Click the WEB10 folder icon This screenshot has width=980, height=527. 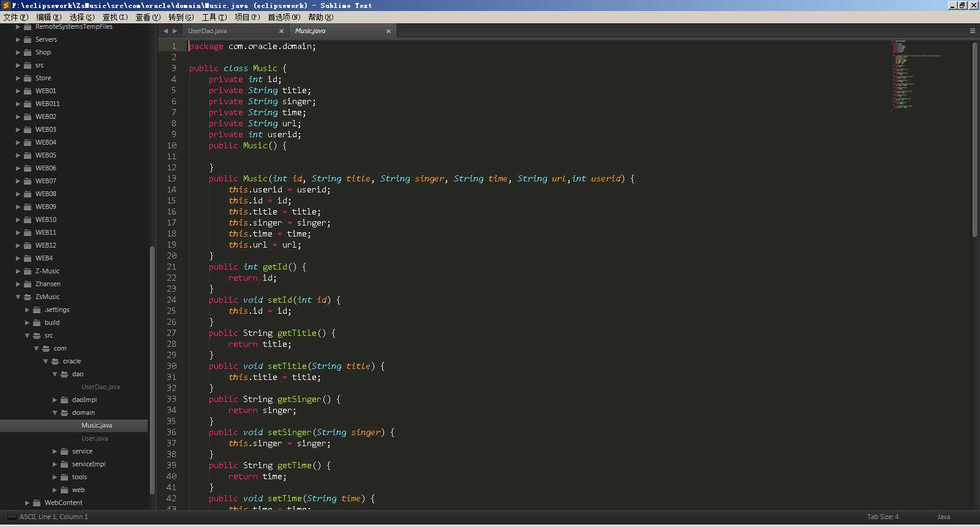point(28,219)
